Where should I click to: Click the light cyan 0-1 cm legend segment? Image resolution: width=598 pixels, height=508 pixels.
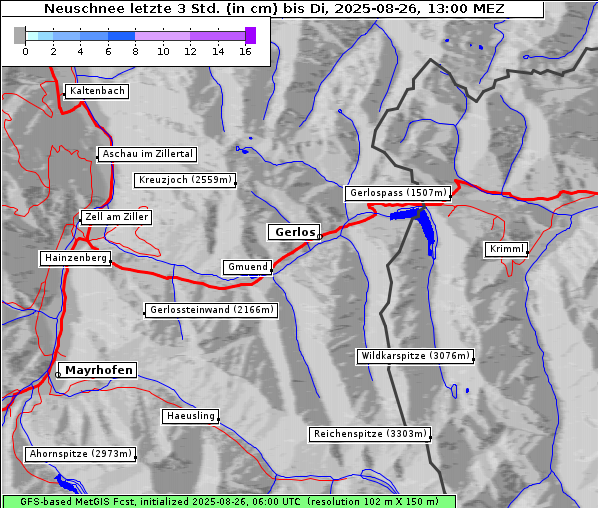(x=32, y=36)
